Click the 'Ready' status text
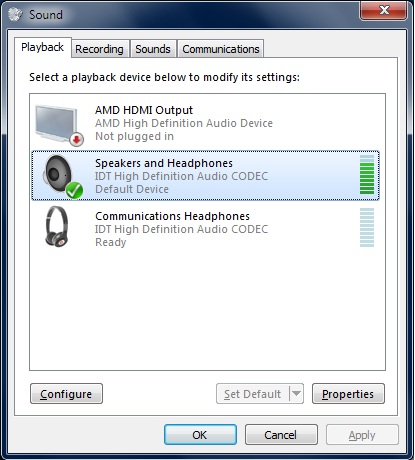Screen dimensions: 415x460 (111, 242)
